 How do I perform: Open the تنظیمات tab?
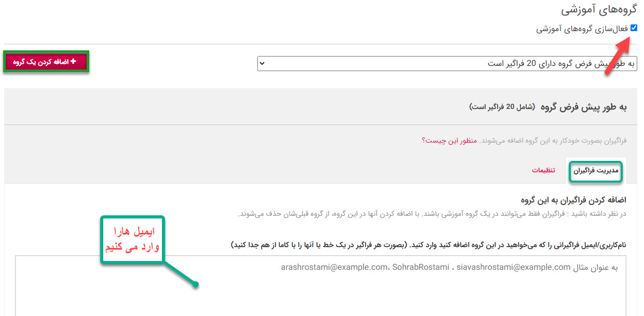pos(543,171)
